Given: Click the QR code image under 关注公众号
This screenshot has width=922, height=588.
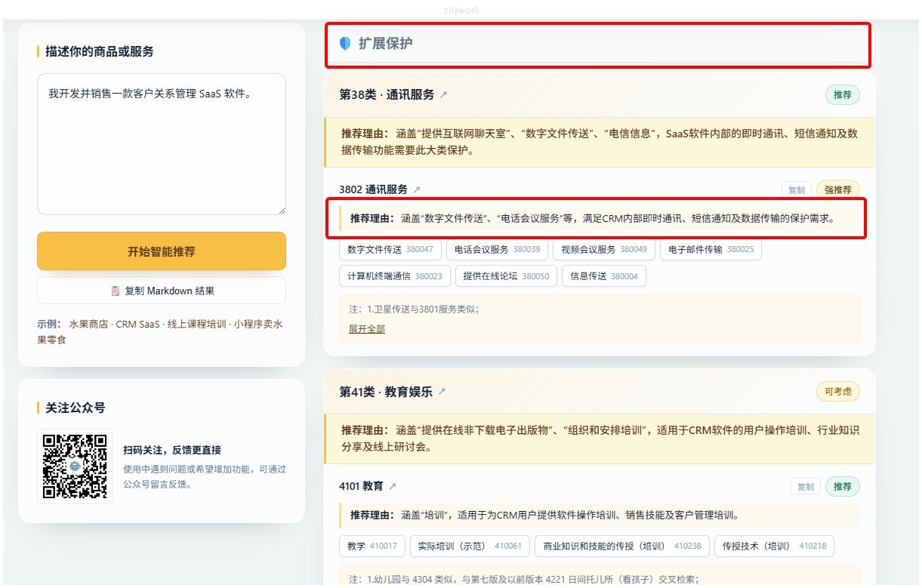Looking at the screenshot, I should point(75,466).
